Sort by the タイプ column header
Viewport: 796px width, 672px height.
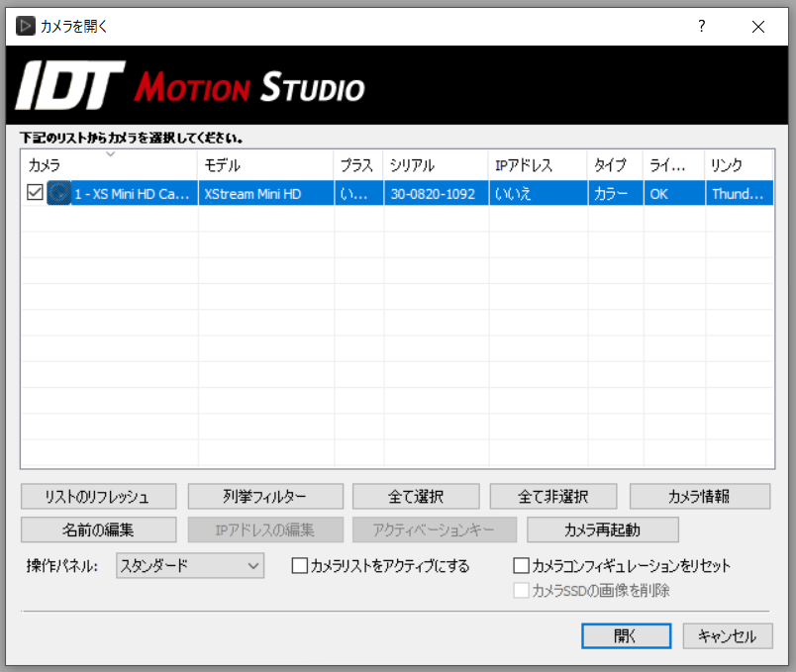[616, 165]
